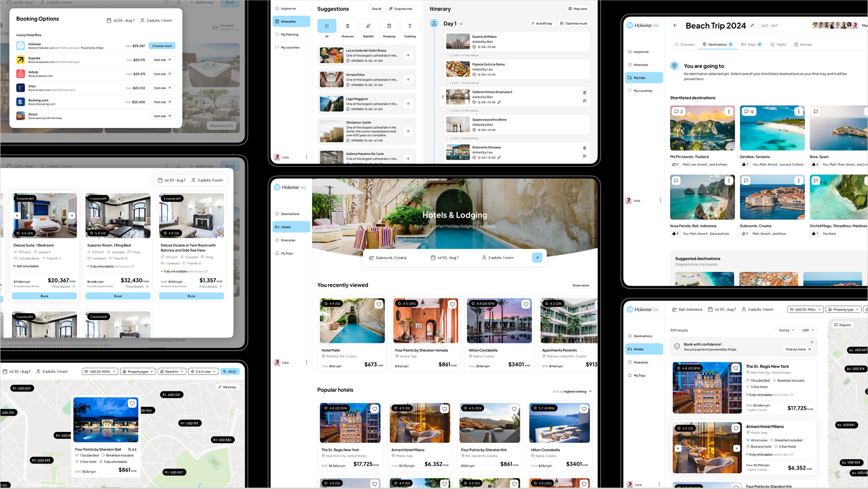Viewport: 868px width, 489px height.
Task: Open My Planning in Itineraries sidebar
Action: [291, 34]
